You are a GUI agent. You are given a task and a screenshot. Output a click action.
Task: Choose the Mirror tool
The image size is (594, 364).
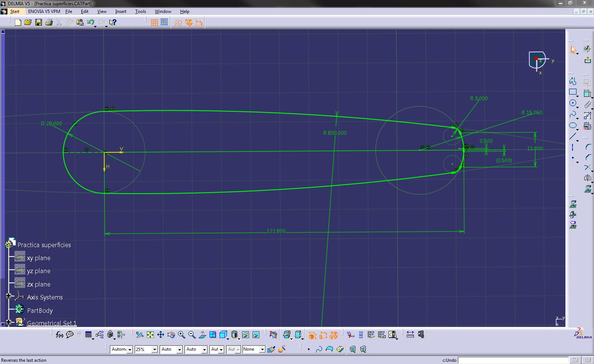coord(587,178)
